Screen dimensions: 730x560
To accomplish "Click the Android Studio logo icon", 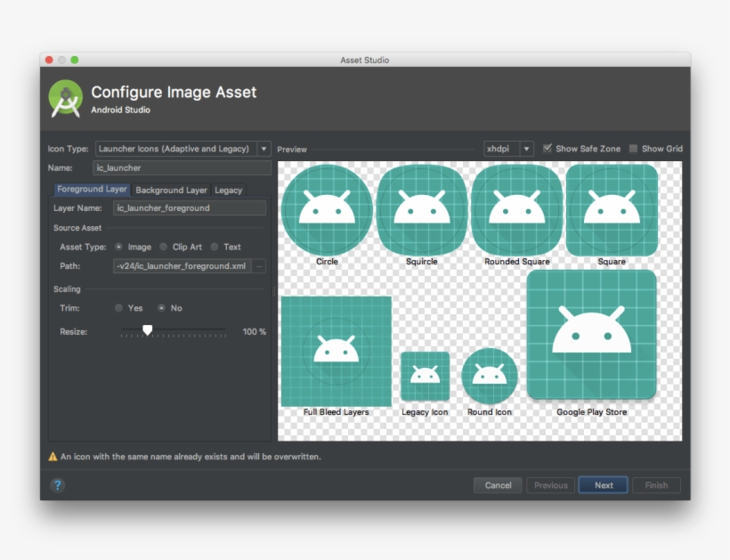I will click(66, 99).
